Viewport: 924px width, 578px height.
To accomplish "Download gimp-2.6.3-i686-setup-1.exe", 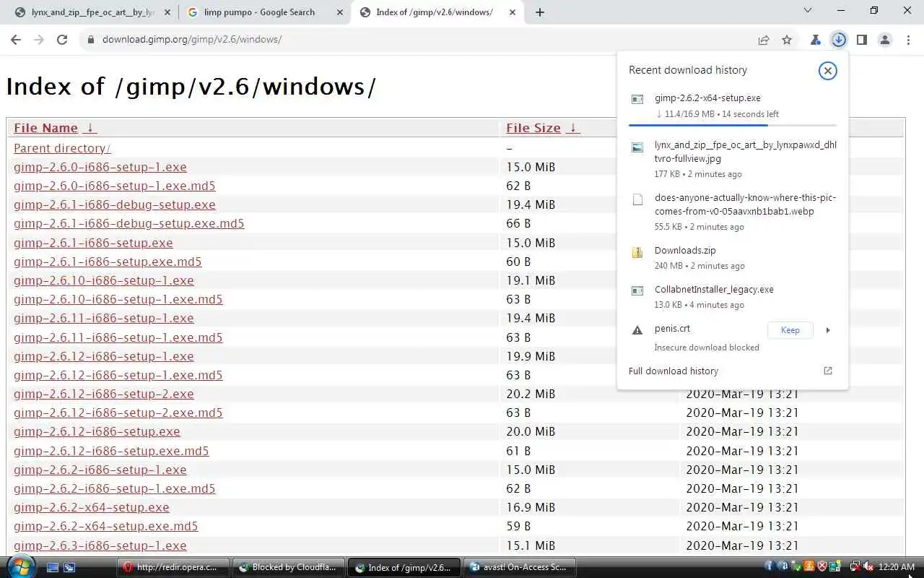I will coord(100,545).
